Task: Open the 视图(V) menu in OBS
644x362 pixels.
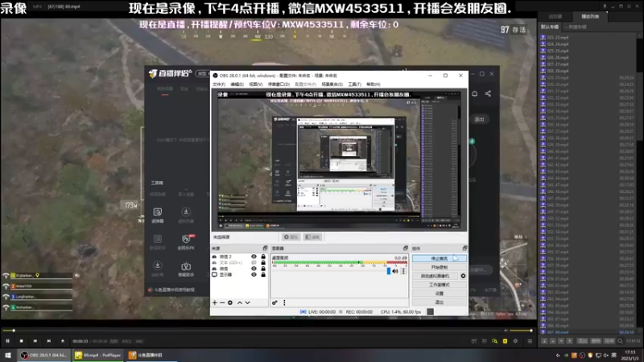Action: pyautogui.click(x=255, y=84)
